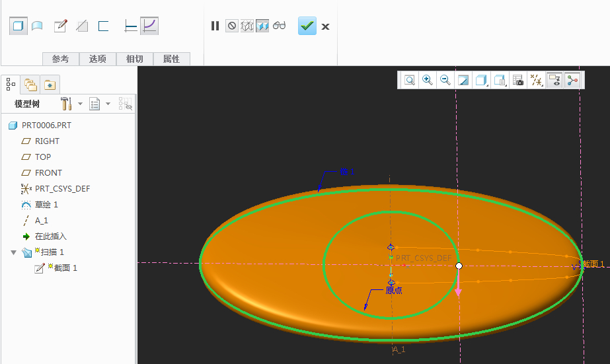Click the white drag handle on trajectory

click(x=459, y=266)
